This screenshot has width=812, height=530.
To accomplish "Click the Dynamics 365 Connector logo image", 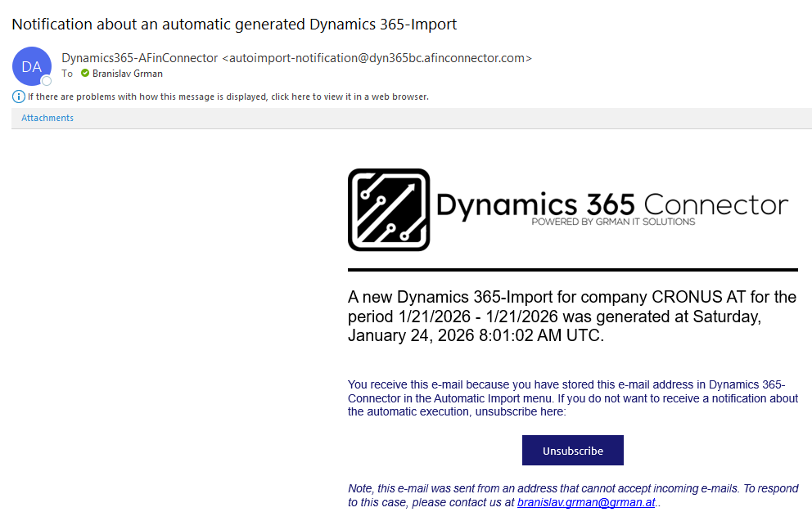I will point(568,209).
